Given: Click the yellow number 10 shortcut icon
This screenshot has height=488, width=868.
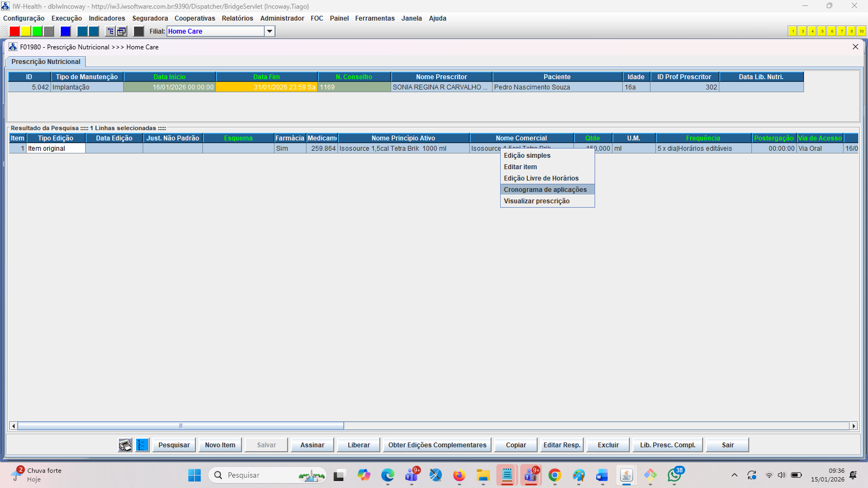Looking at the screenshot, I should pos(861,31).
